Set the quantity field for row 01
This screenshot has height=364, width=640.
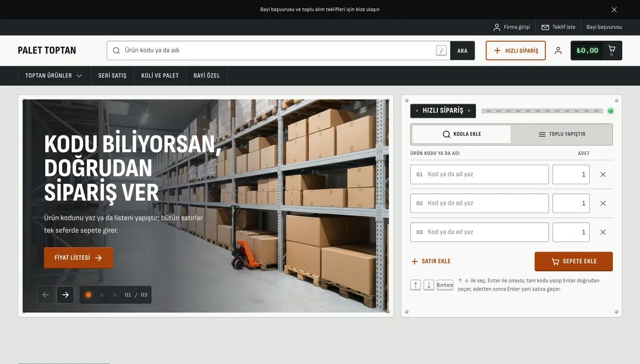tap(571, 174)
